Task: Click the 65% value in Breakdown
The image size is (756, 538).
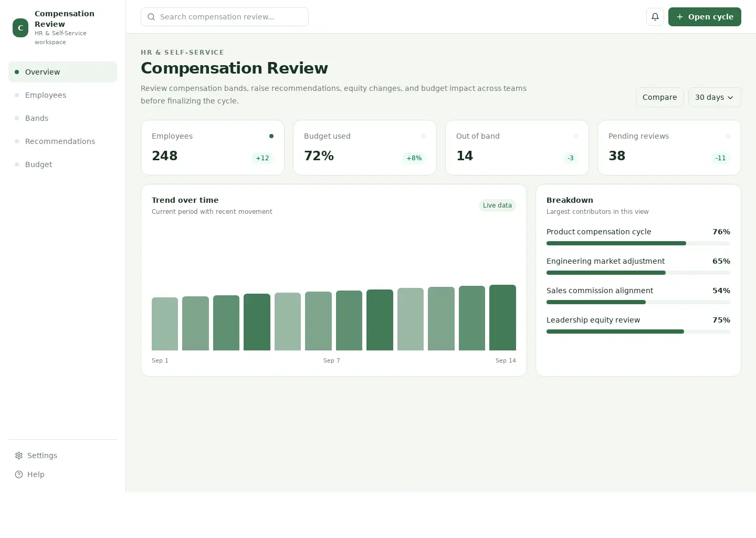Action: point(721,261)
